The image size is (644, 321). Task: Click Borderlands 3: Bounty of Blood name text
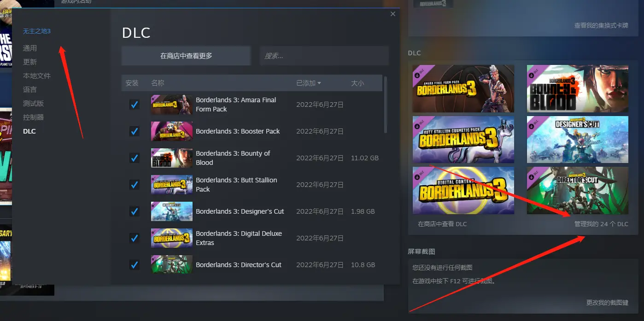[x=233, y=158]
